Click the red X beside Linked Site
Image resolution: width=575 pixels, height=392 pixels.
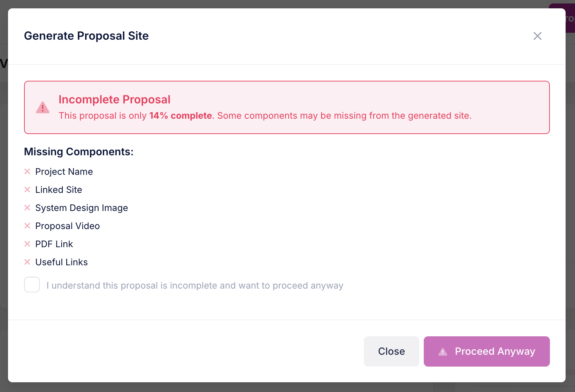tap(28, 189)
